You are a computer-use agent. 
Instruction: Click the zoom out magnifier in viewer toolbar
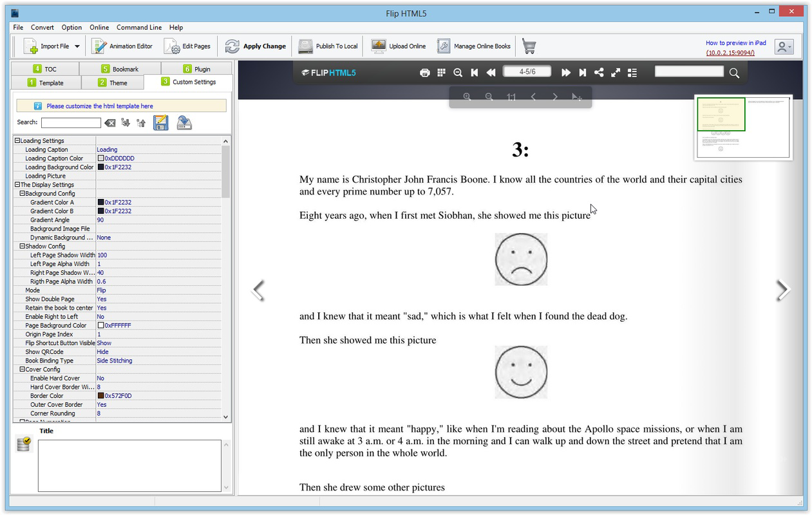click(458, 73)
